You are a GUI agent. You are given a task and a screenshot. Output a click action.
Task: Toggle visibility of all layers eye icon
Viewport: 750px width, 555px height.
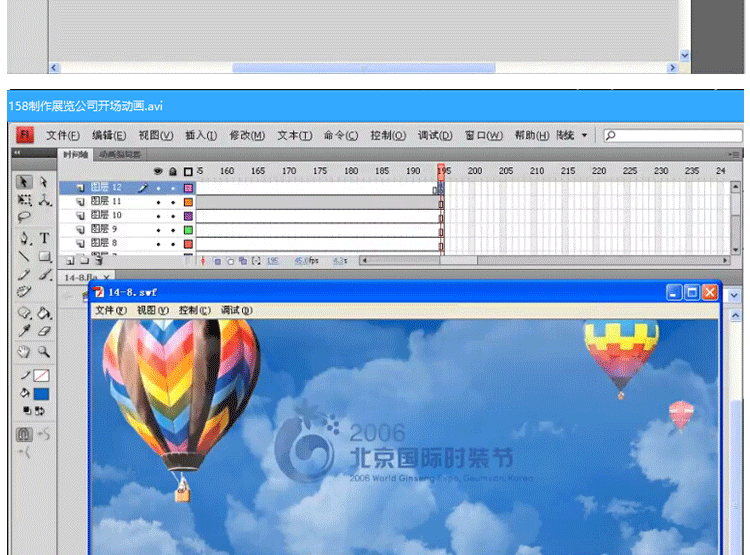coord(158,171)
